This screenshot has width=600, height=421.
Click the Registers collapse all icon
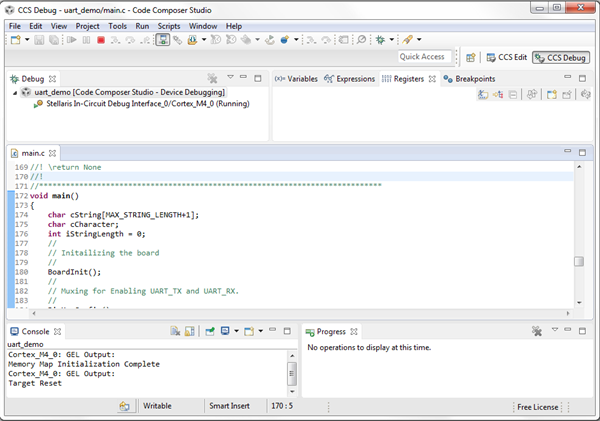pyautogui.click(x=513, y=94)
